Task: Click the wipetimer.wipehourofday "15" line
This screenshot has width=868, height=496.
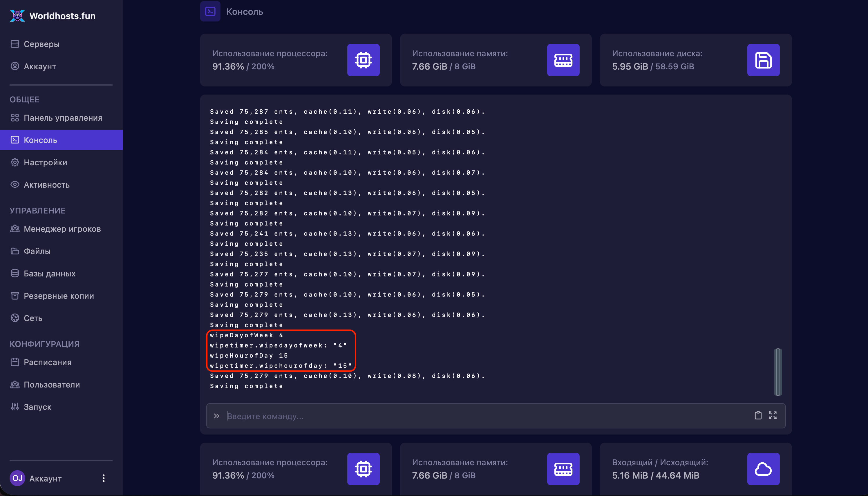Action: (x=281, y=365)
